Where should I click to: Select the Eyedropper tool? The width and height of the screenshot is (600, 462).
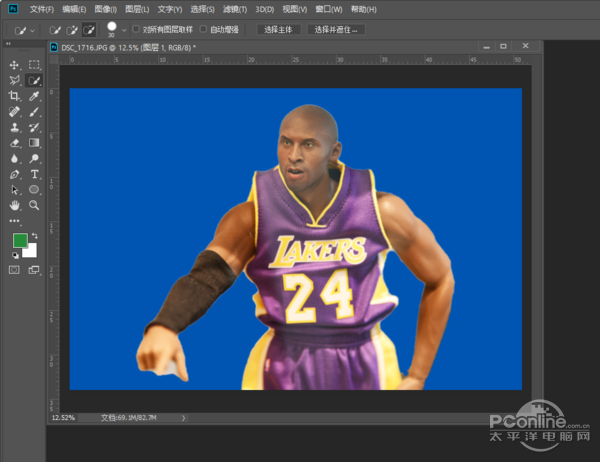tap(34, 96)
